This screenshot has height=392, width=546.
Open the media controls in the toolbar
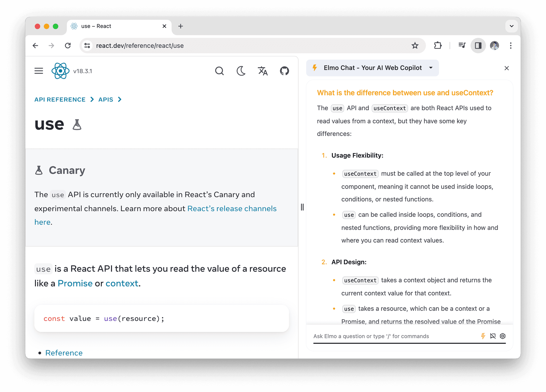point(462,46)
